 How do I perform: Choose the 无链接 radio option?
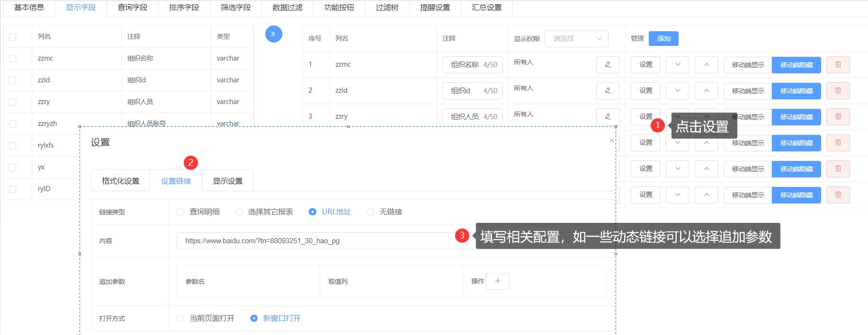pyautogui.click(x=370, y=212)
